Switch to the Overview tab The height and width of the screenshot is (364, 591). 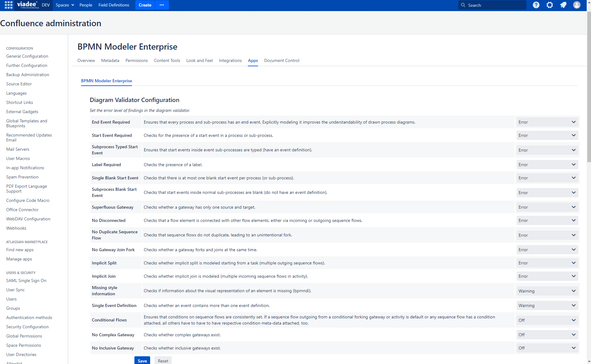pyautogui.click(x=86, y=60)
